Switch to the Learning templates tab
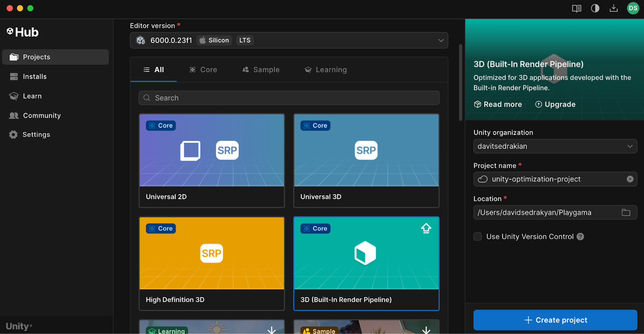The width and height of the screenshot is (644, 334). click(x=325, y=70)
